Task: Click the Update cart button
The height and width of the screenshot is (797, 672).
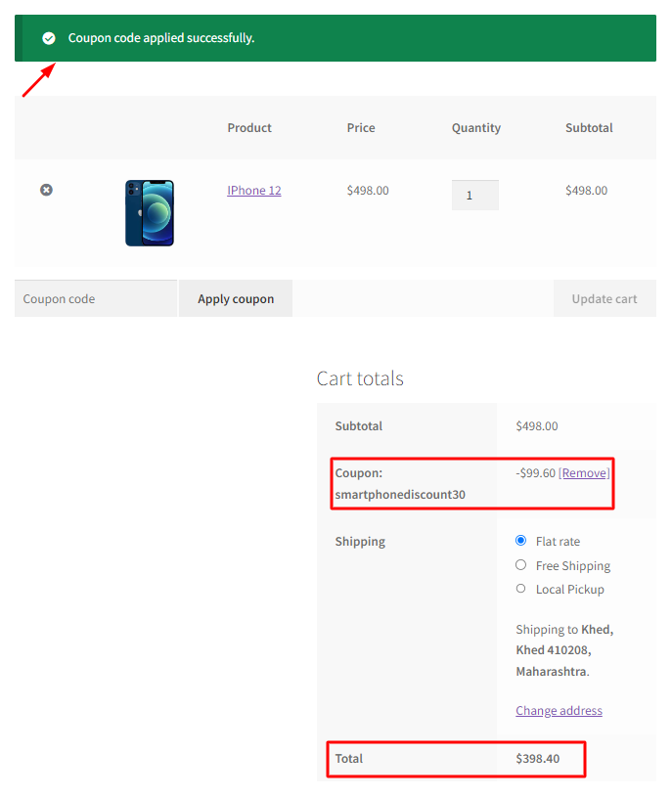Action: (605, 298)
